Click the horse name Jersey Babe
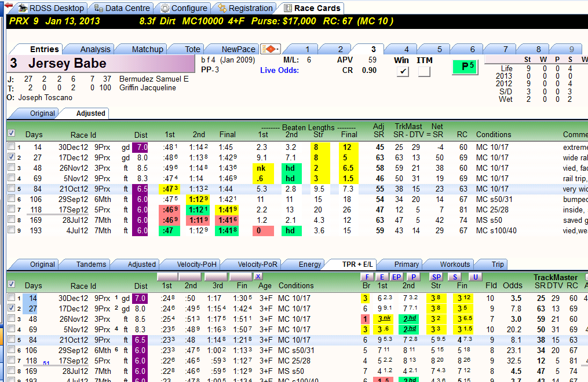The image size is (588, 382). (x=67, y=63)
